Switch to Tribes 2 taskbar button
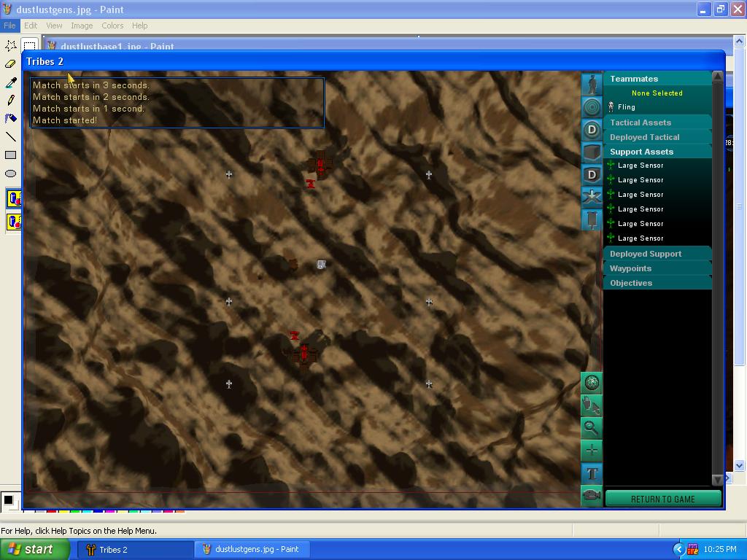 [135, 550]
